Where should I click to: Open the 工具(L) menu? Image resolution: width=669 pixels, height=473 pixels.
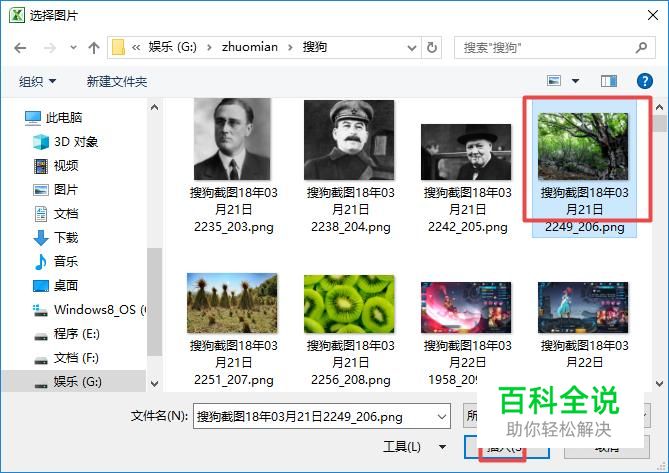click(402, 447)
